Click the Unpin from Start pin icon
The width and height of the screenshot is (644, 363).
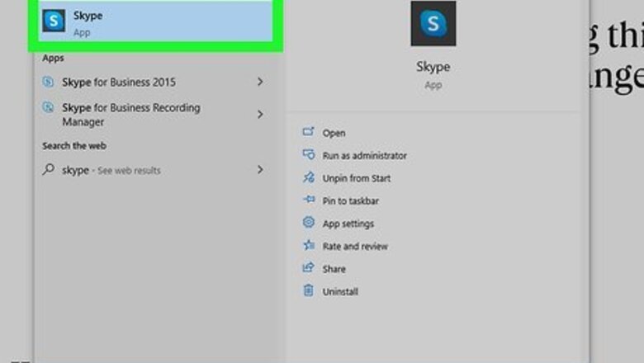point(309,177)
